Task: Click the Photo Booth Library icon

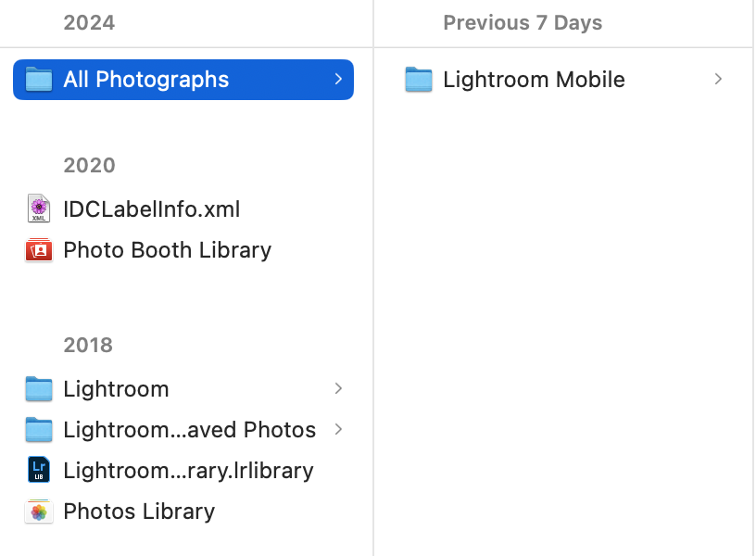Action: 39,250
